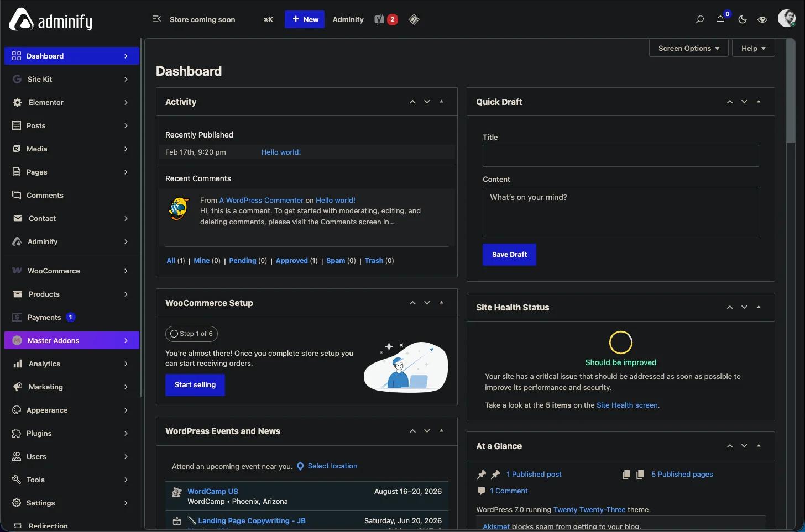This screenshot has height=532, width=805.
Task: Click the Payments icon in the sidebar
Action: click(17, 317)
